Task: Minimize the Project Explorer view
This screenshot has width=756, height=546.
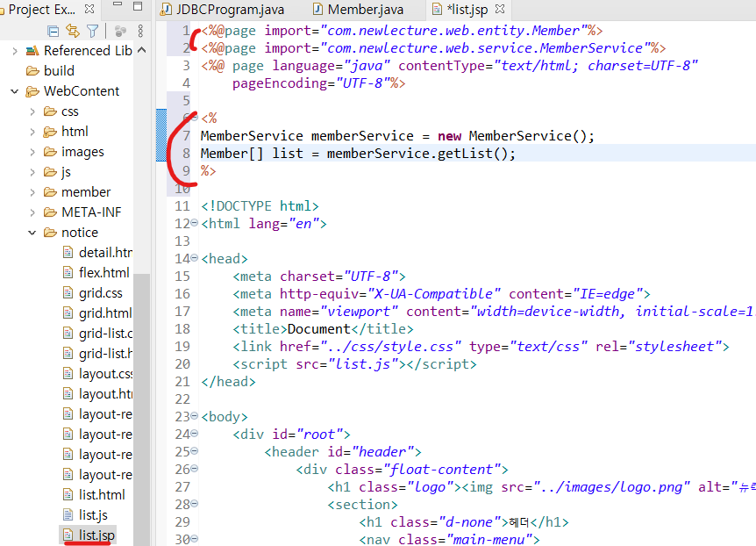Action: pyautogui.click(x=118, y=4)
